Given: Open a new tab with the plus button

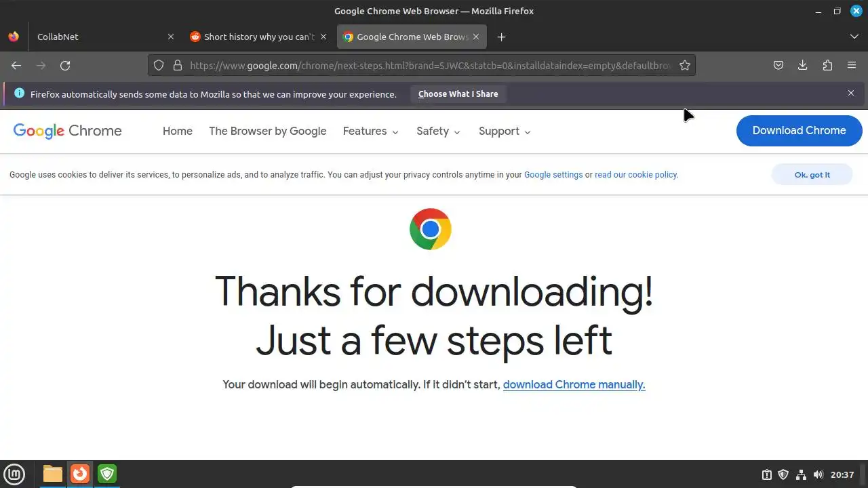Looking at the screenshot, I should pos(501,37).
